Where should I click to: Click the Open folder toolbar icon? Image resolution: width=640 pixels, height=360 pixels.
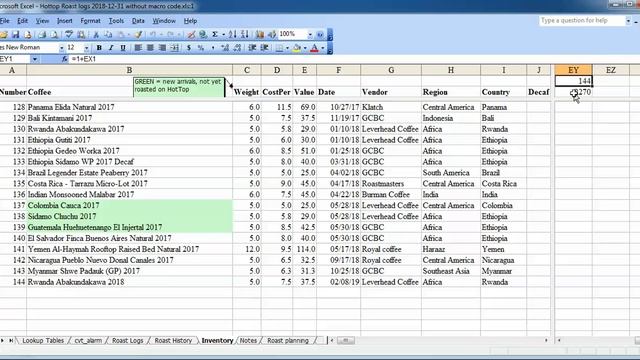coord(4,35)
